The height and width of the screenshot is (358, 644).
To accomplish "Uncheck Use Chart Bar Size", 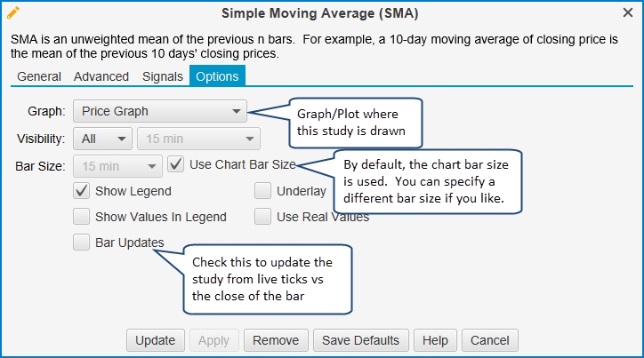I will (176, 164).
